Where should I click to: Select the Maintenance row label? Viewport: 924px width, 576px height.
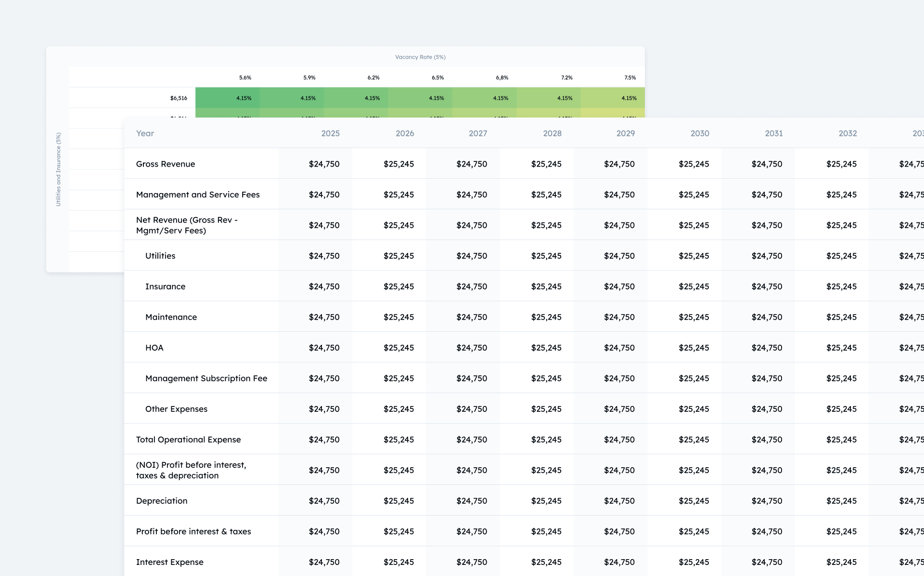point(171,317)
